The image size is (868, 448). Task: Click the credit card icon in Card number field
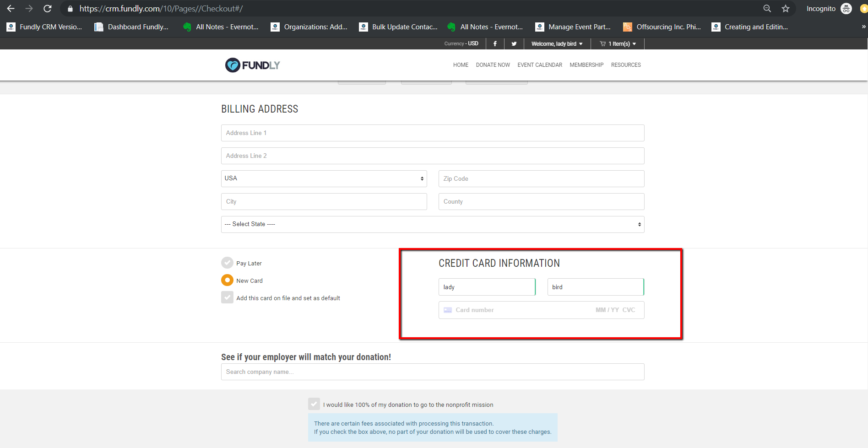tap(447, 310)
